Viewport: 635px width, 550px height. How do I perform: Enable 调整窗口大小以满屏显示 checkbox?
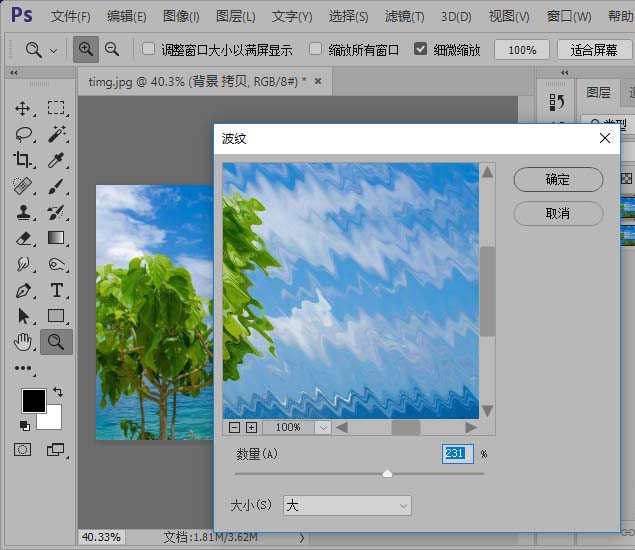[149, 49]
